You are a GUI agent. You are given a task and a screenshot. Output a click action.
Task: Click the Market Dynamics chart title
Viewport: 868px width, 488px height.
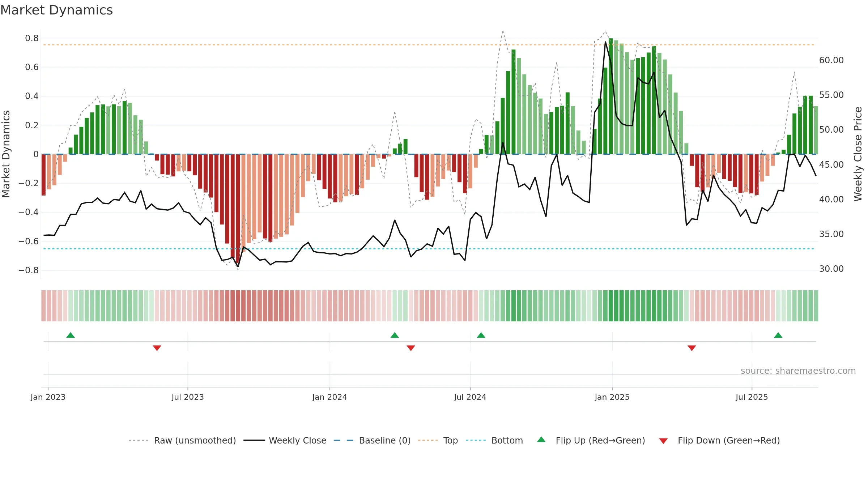[57, 10]
